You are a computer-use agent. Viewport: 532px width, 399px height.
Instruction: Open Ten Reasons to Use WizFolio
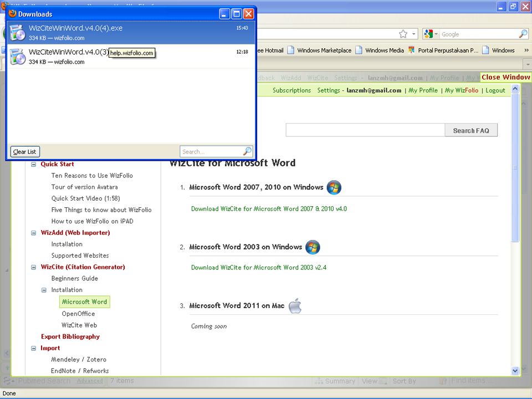[x=92, y=176]
